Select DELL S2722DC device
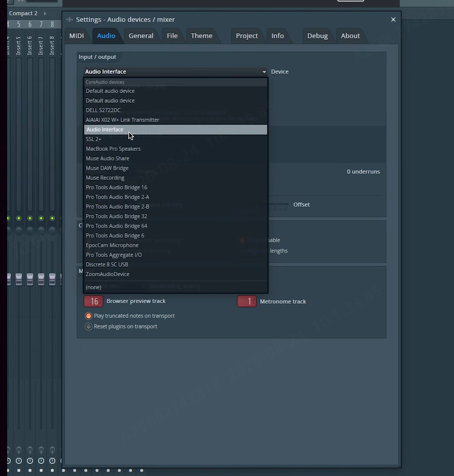This screenshot has height=476, width=454. pyautogui.click(x=176, y=110)
